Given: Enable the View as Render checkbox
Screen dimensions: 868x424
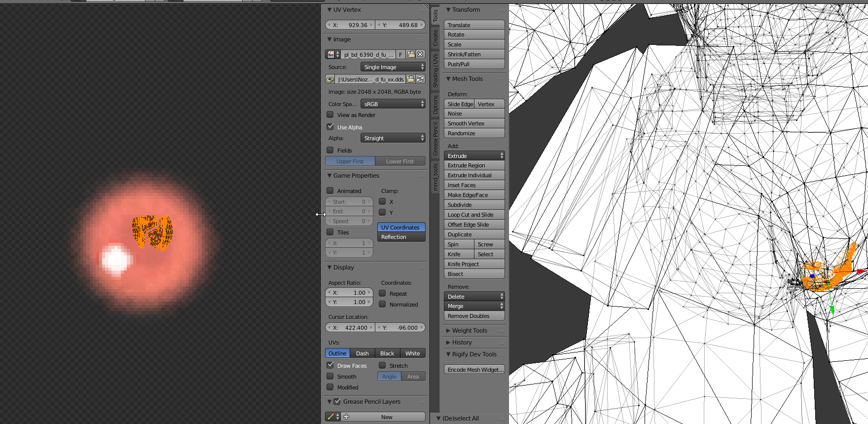Looking at the screenshot, I should click(330, 115).
